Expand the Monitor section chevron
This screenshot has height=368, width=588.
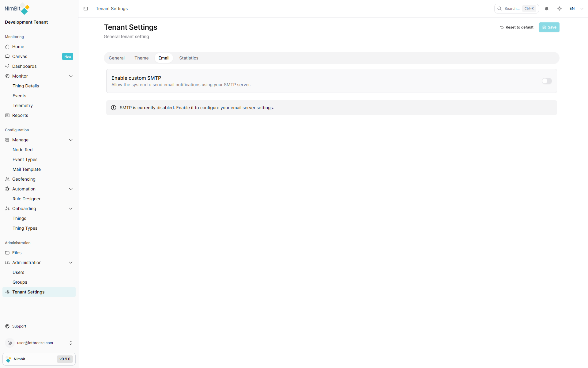(71, 76)
